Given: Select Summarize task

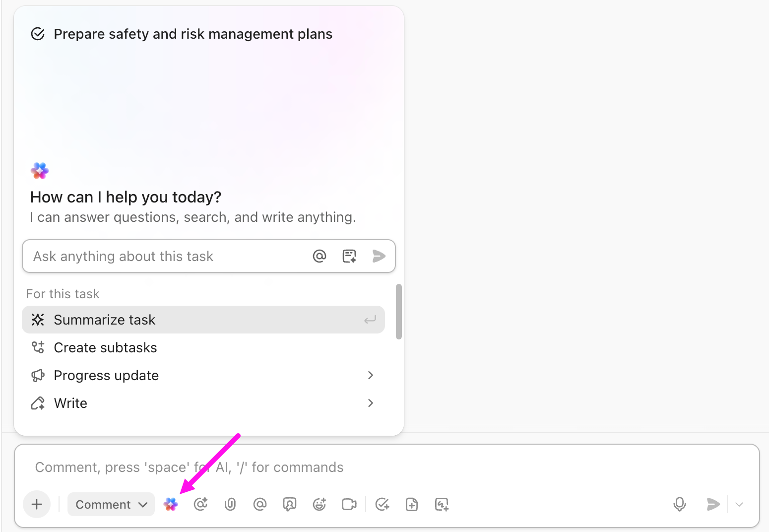Looking at the screenshot, I should (x=203, y=320).
